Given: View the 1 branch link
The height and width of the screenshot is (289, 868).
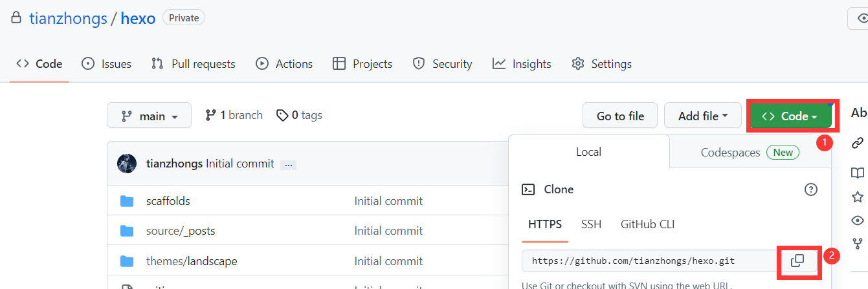Looking at the screenshot, I should coord(234,115).
